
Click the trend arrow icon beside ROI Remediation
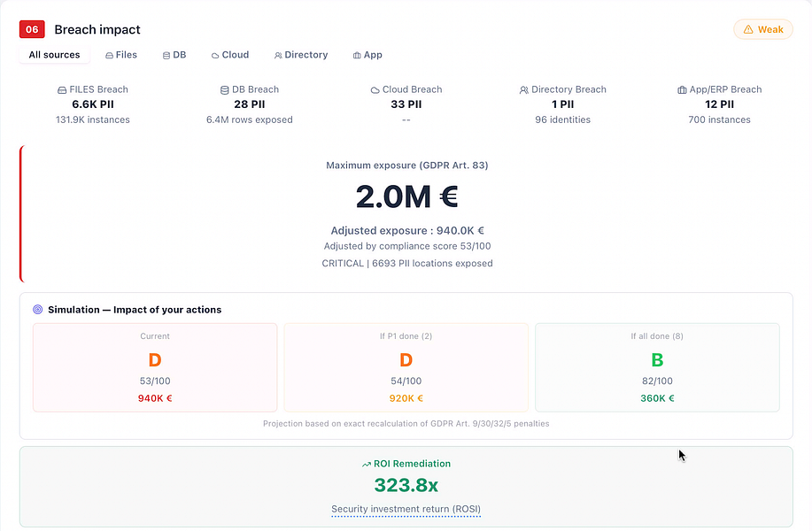366,465
